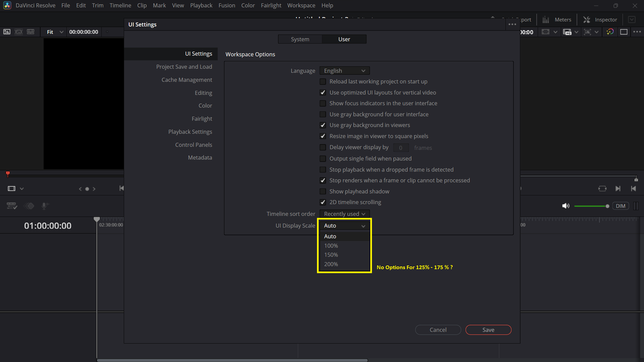Click the single viewer rectangle icon
The image size is (644, 362).
(624, 32)
